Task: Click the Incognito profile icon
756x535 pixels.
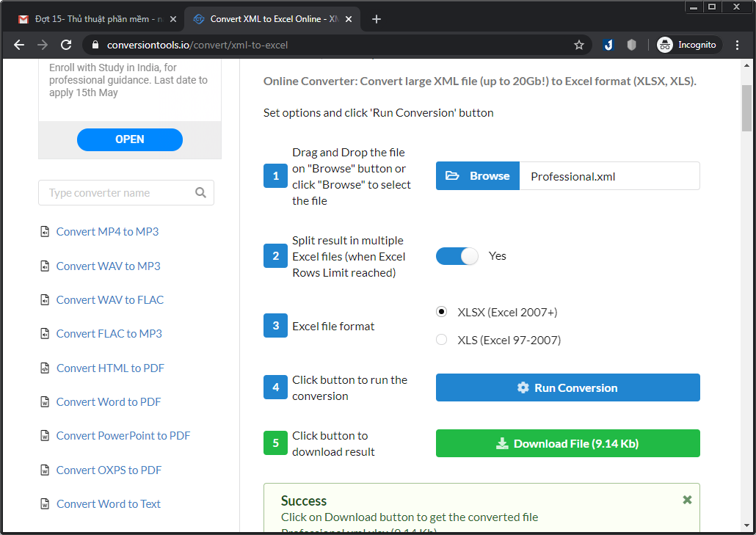Action: tap(663, 44)
